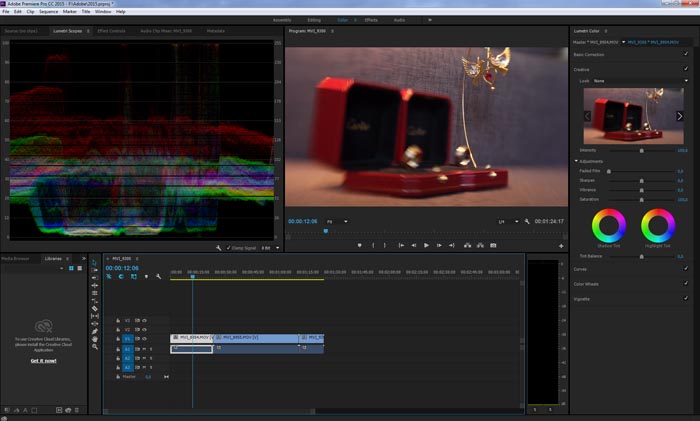Screen dimensions: 700x421
Task: Open Libraries panel overflow chevron
Action: (x=83, y=258)
